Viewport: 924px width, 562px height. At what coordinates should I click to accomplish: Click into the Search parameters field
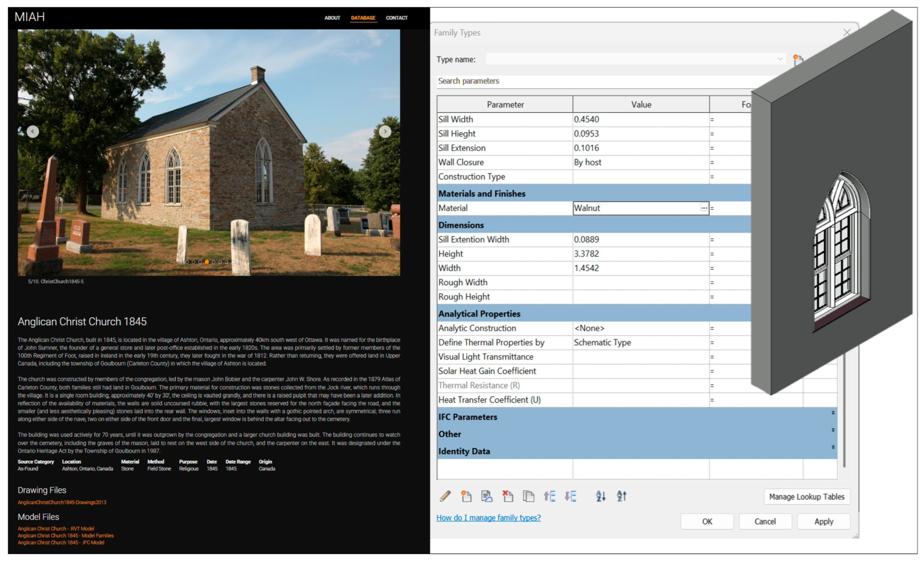592,81
